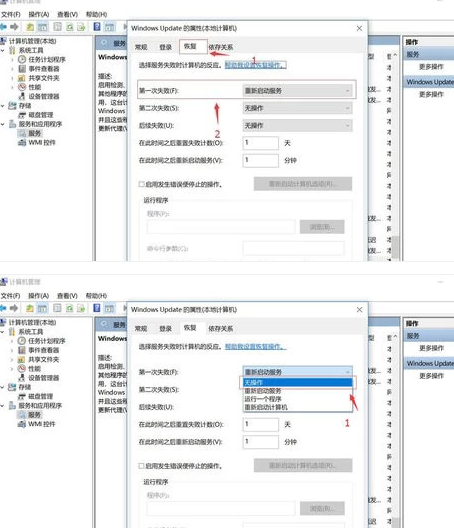Click the 任务计划程序 clock icon in top screenshot tree
This screenshot has width=454, height=528.
click(22, 60)
